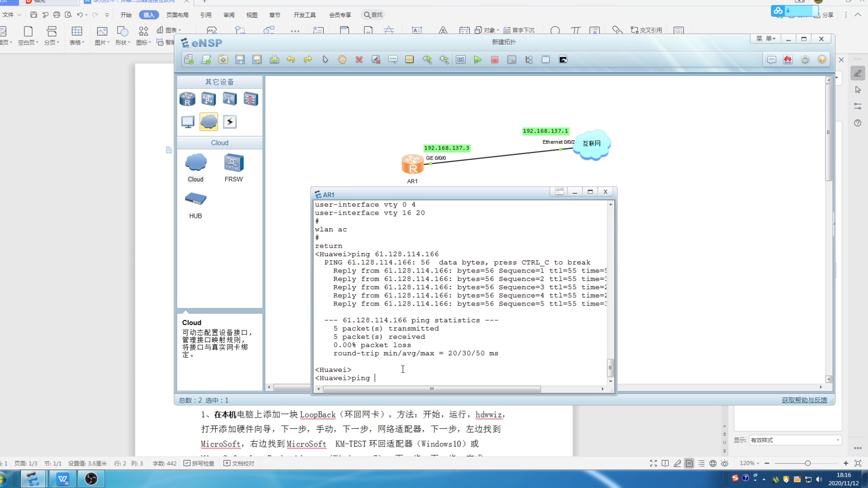Stop devices using red square icon

coord(495,60)
